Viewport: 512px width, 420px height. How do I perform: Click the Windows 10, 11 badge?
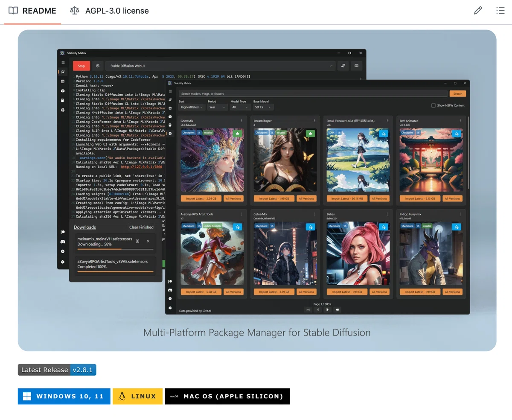click(64, 396)
